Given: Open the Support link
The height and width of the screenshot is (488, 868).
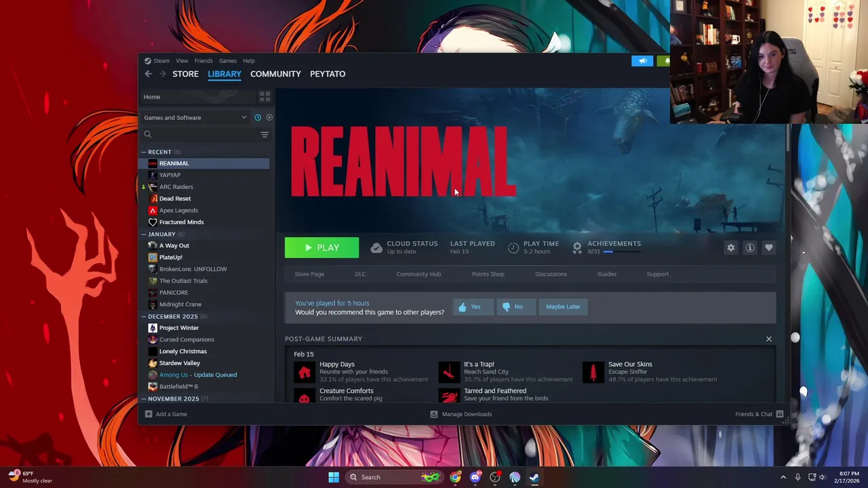Looking at the screenshot, I should click(x=657, y=274).
